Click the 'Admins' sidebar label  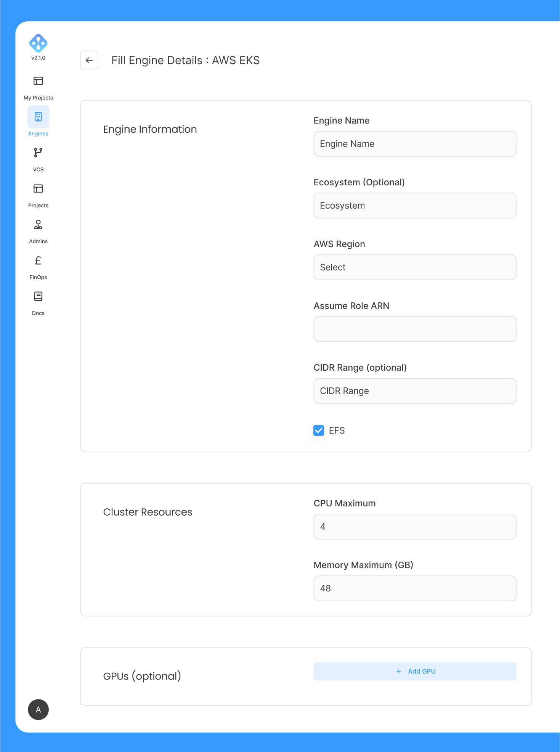38,241
